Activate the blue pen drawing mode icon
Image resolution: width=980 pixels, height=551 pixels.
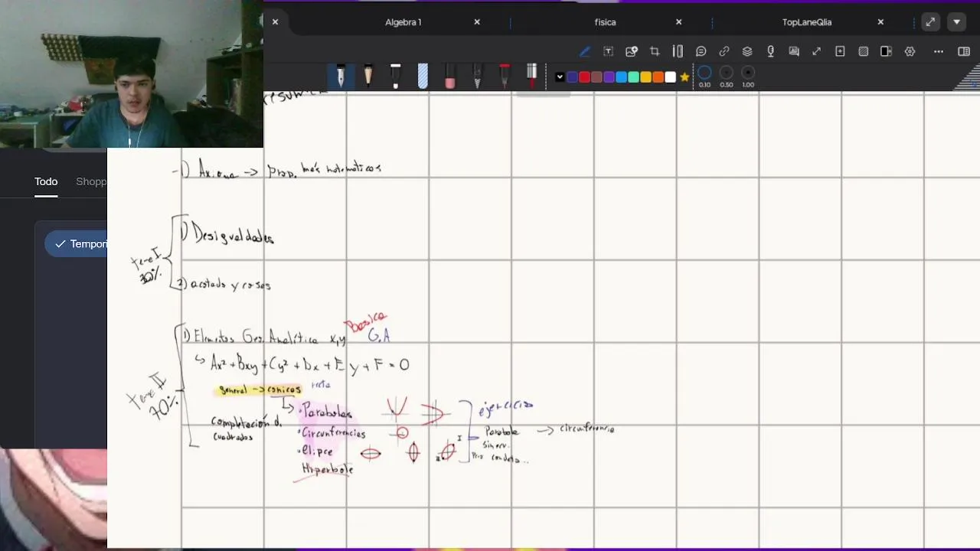click(585, 51)
